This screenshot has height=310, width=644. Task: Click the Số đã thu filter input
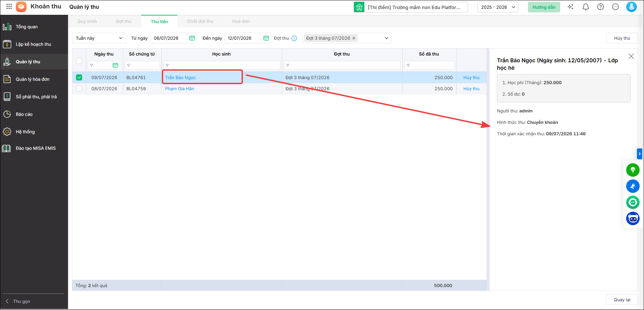point(429,65)
